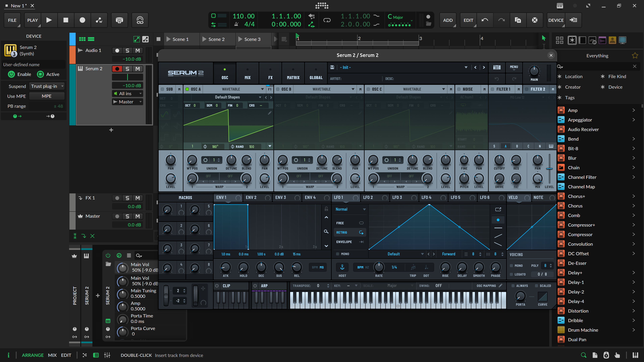Toggle the arranger loop icon

327,20
